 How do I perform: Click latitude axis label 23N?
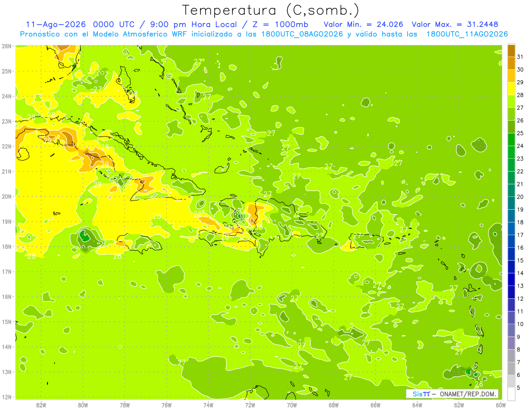pos(7,121)
